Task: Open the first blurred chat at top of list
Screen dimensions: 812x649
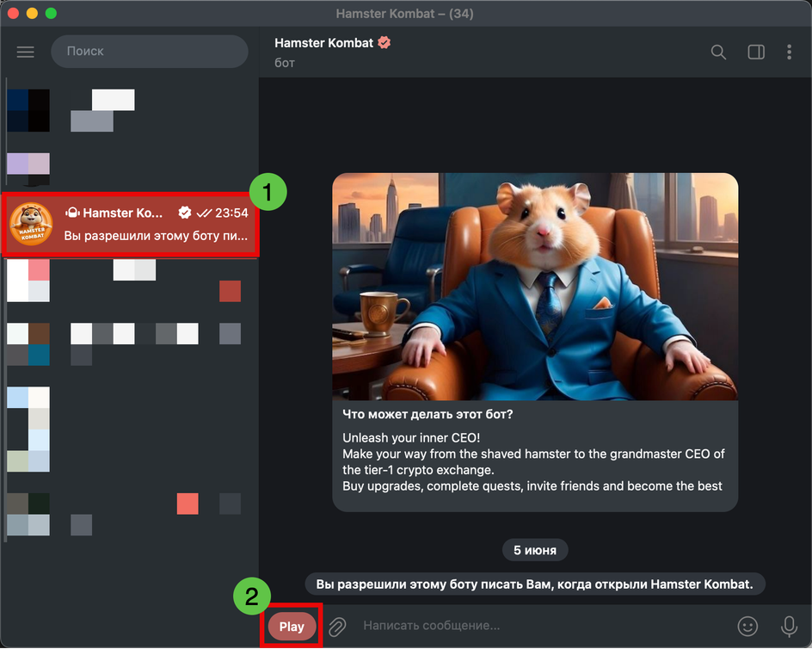Action: click(x=129, y=110)
